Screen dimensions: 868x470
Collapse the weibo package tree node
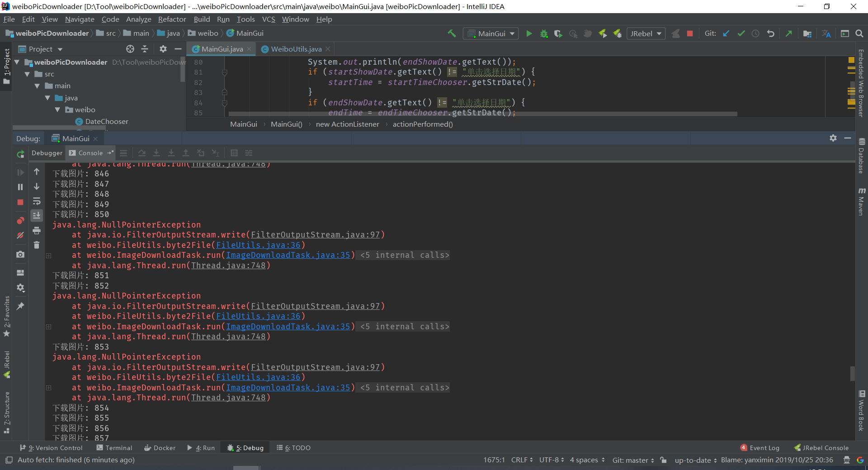point(57,109)
